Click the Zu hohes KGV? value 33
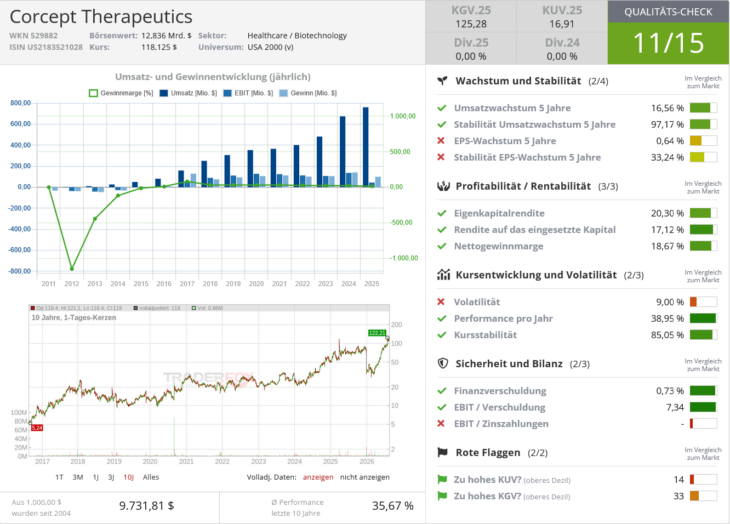 pos(679,496)
